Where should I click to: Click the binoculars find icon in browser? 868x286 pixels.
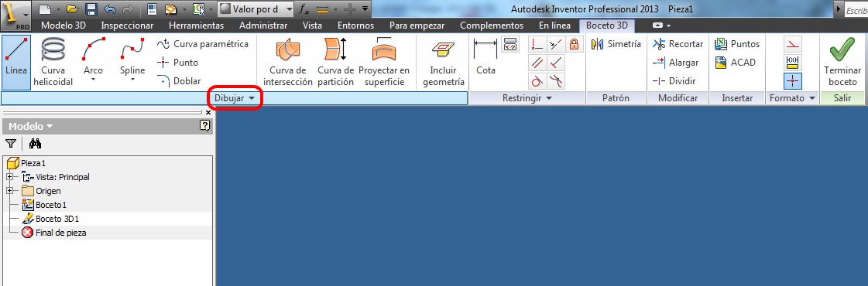point(36,144)
